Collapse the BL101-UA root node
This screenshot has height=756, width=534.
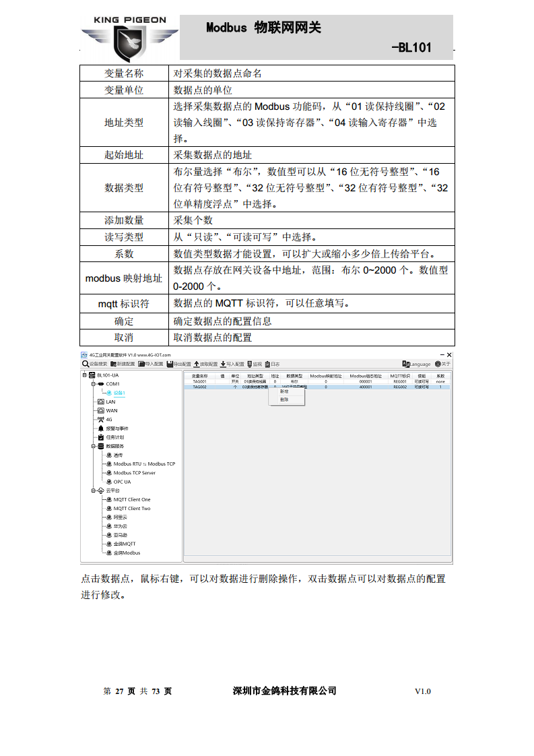click(84, 375)
